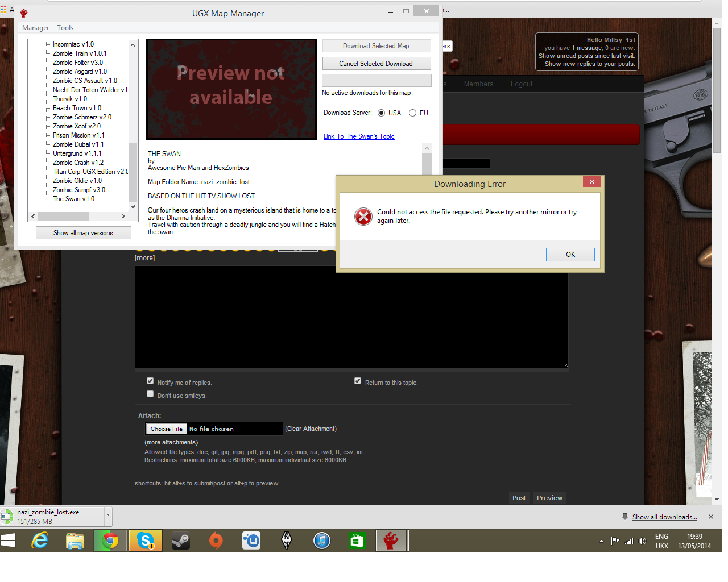This screenshot has height=582, width=728.
Task: Close the Downloading Error dialog
Action: tap(592, 181)
